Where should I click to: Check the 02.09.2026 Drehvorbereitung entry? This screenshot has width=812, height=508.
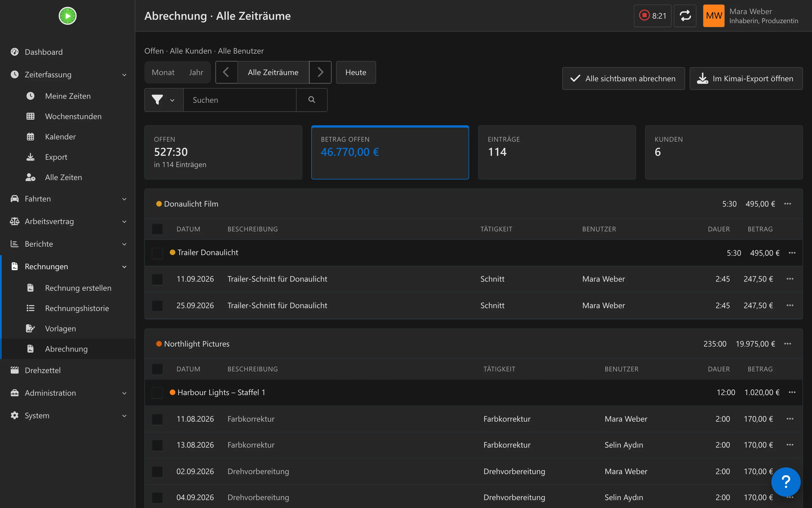157,472
